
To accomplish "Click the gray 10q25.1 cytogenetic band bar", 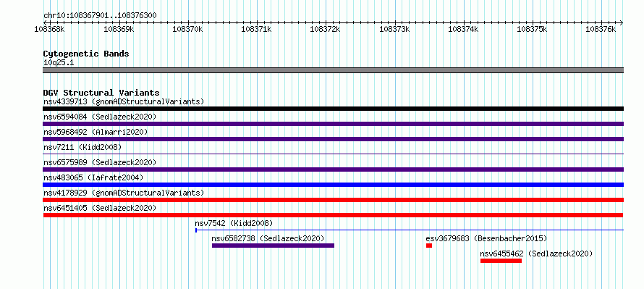I will click(333, 70).
